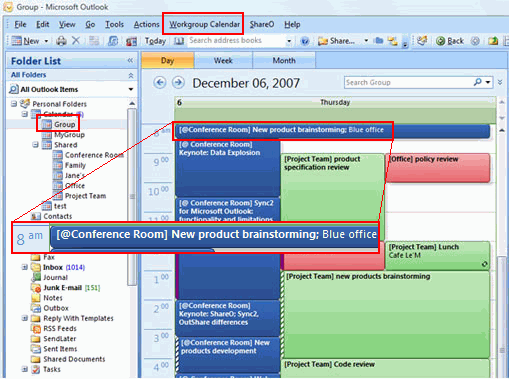The height and width of the screenshot is (379, 509).
Task: Expand the Inbox folder node
Action: 25,267
